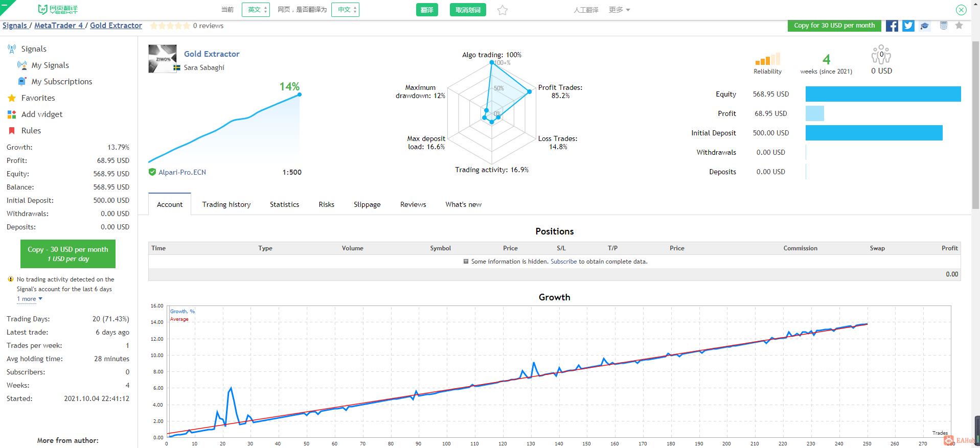Click the translation bar bookmark star icon
980x448 pixels.
tap(503, 10)
